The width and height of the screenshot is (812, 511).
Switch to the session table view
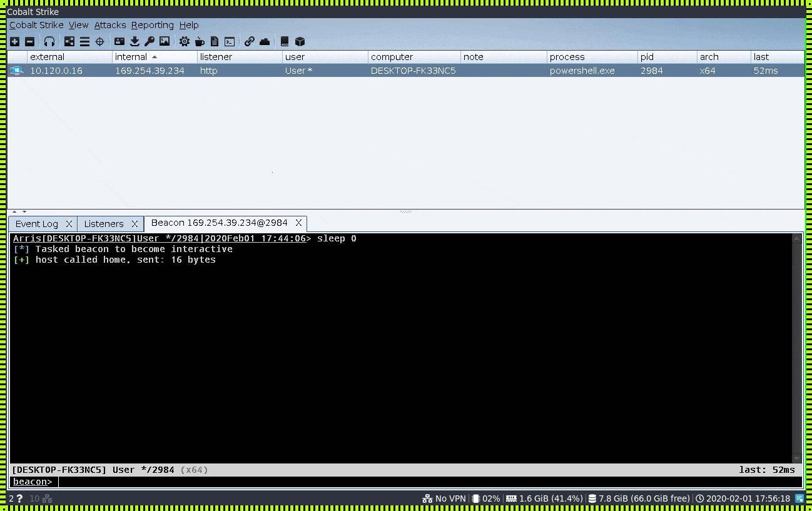pos(84,41)
